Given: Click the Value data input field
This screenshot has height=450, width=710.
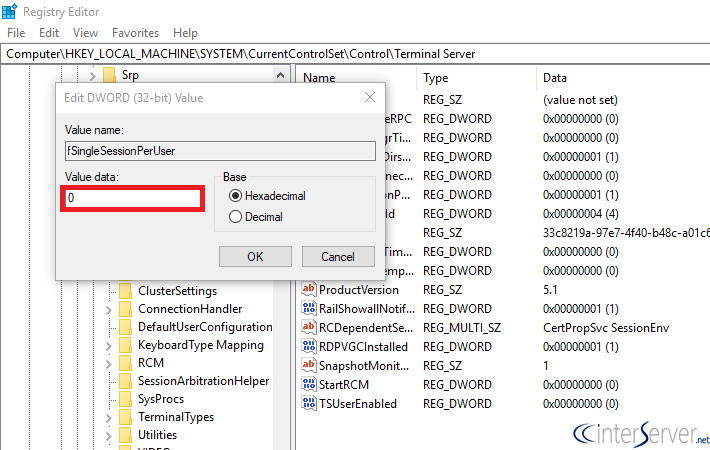Looking at the screenshot, I should click(x=133, y=198).
